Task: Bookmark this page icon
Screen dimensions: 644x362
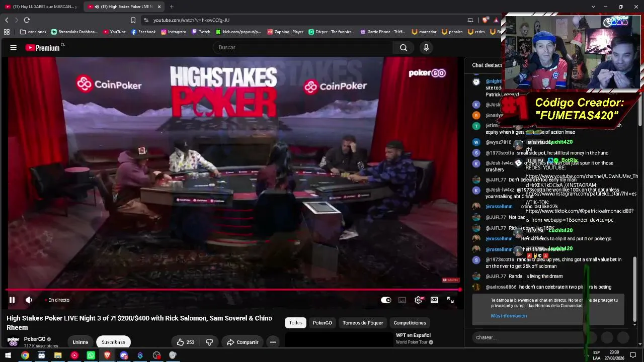Action: 133,20
